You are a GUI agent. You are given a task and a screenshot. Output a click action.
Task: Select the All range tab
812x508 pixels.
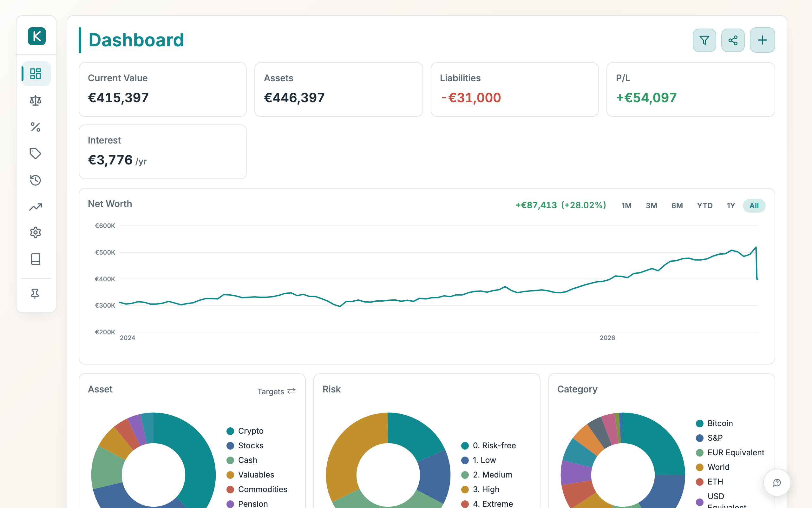click(x=754, y=206)
